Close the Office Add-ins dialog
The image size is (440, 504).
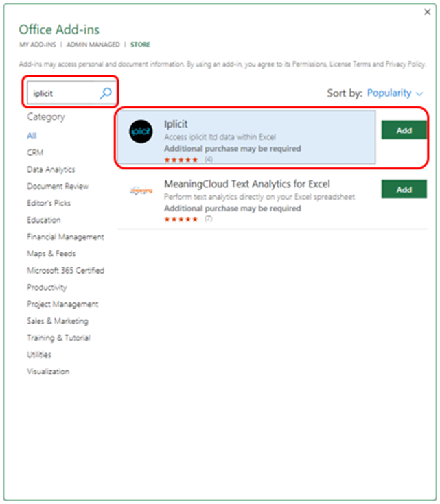point(427,12)
